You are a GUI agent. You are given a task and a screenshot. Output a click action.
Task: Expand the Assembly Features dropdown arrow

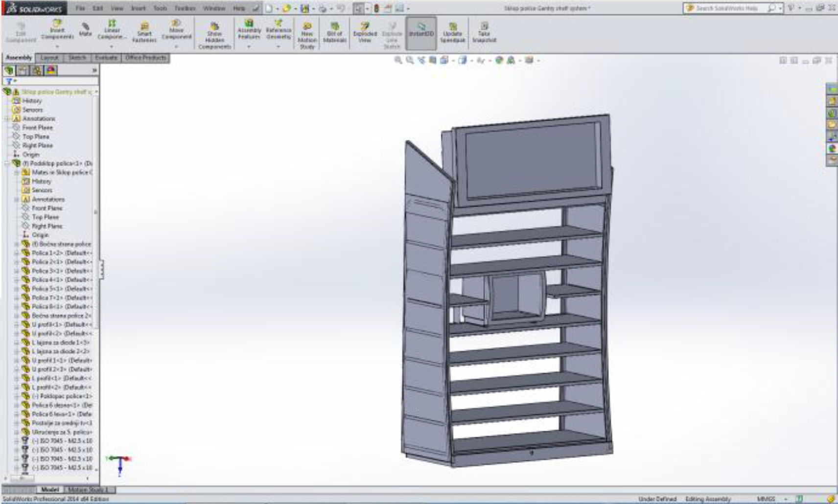[x=249, y=47]
